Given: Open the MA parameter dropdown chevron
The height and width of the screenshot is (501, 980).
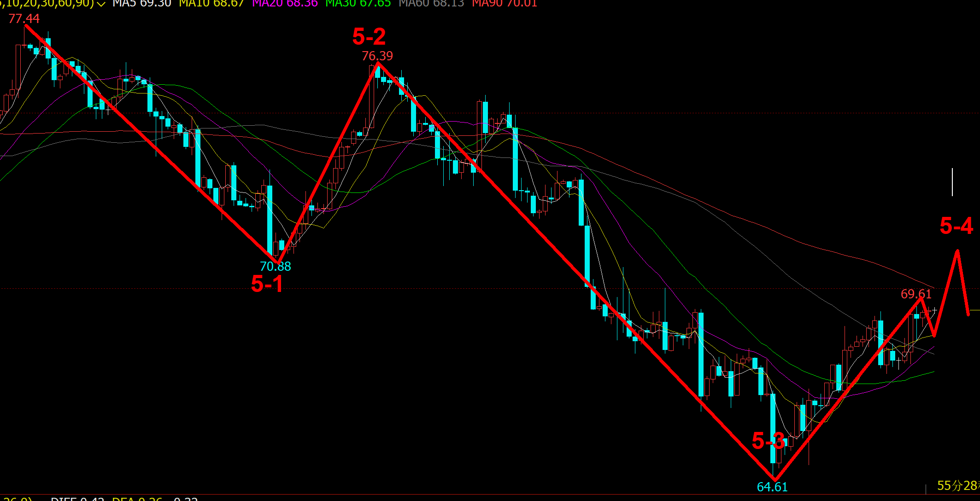Looking at the screenshot, I should 101,4.
